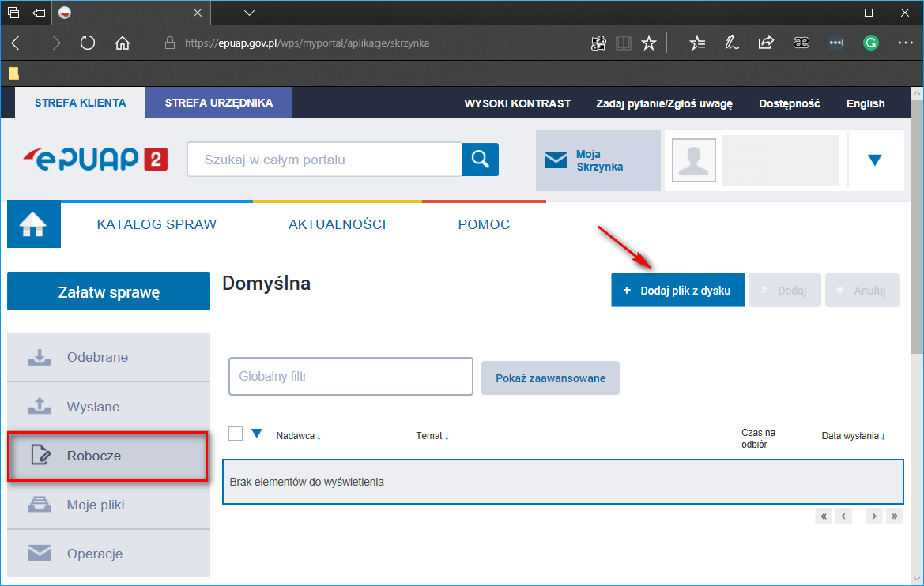Click the magnifier search button
The height and width of the screenshot is (586, 924).
tap(481, 159)
